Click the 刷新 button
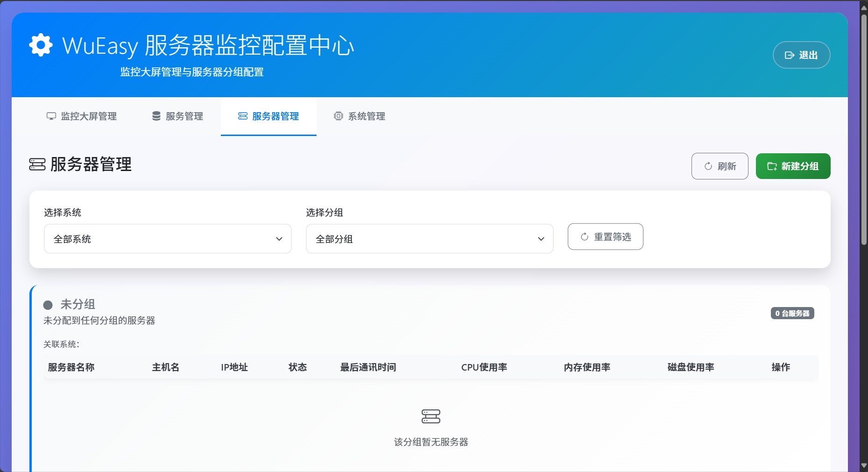Screen dimensions: 868x472 (x=720, y=166)
